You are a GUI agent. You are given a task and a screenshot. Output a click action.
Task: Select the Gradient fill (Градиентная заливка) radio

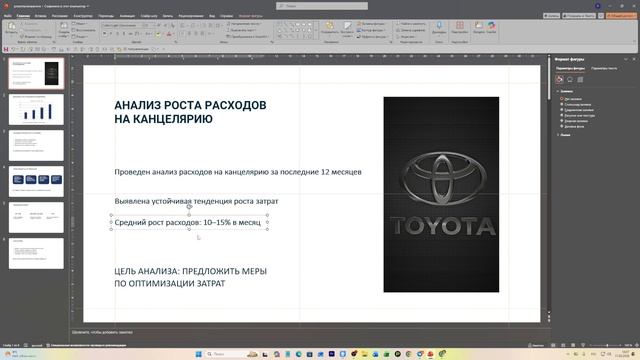point(562,110)
